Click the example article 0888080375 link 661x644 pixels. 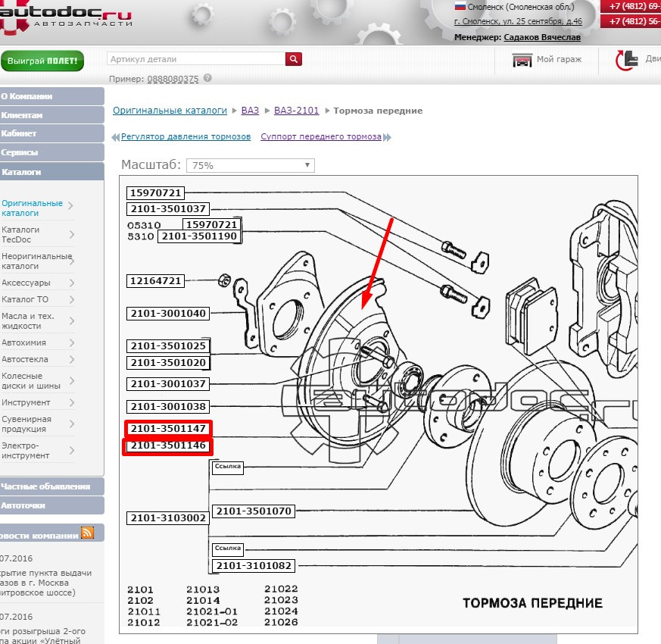(173, 79)
